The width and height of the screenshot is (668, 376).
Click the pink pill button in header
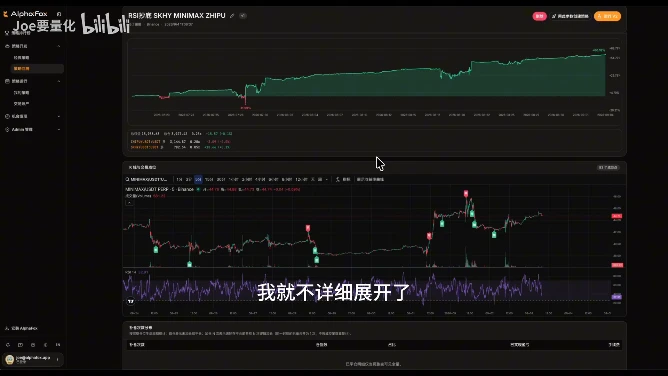[x=539, y=16]
